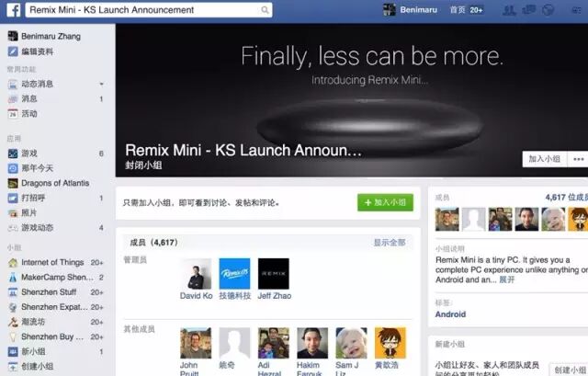Viewport: 588px width, 376px height.
Task: Click the MakerCamp Shen... group icon
Action: pyautogui.click(x=13, y=278)
